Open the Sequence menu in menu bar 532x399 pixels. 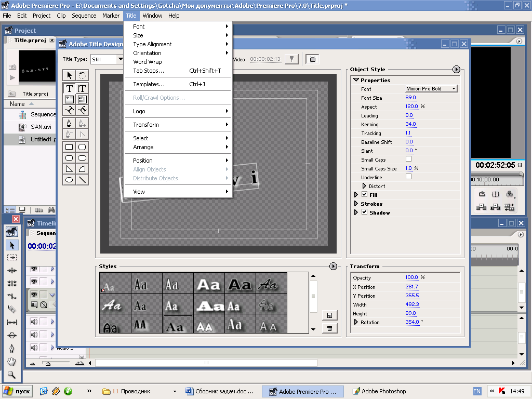click(84, 16)
